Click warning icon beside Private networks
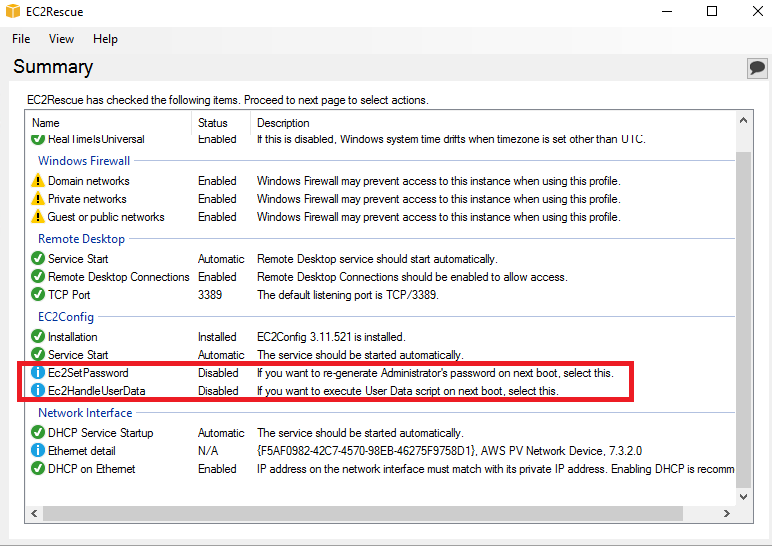This screenshot has width=772, height=547. [x=37, y=199]
